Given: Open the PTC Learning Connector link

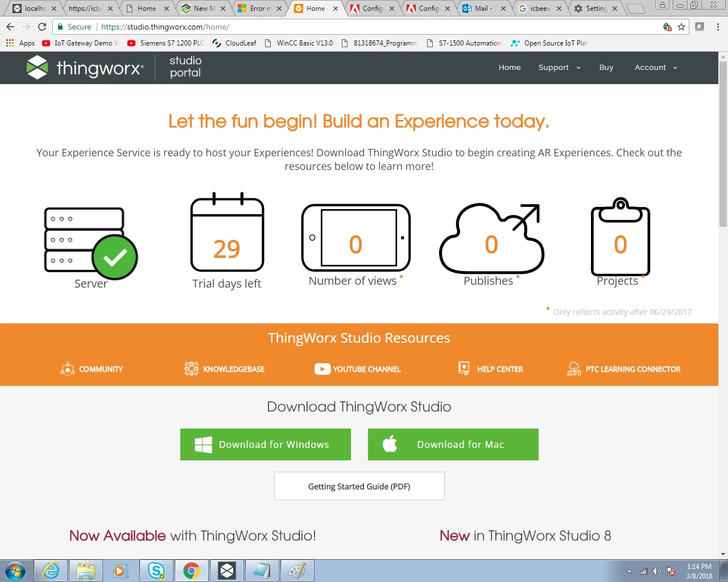Looking at the screenshot, I should 624,369.
